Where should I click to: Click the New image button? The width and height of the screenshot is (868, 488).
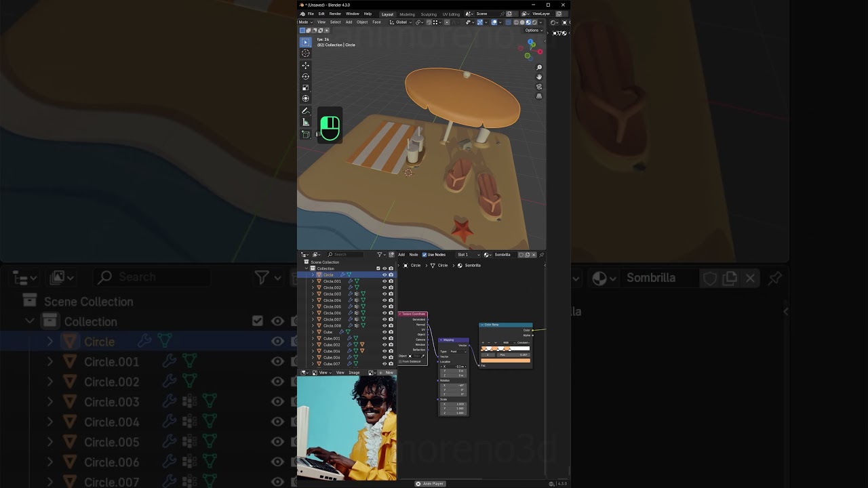click(x=387, y=373)
